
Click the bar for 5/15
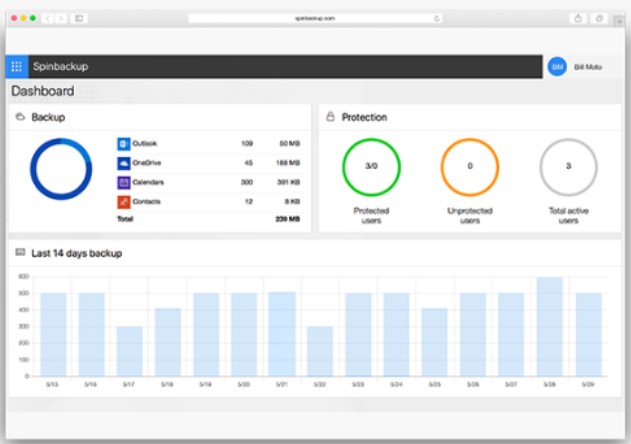pyautogui.click(x=53, y=335)
